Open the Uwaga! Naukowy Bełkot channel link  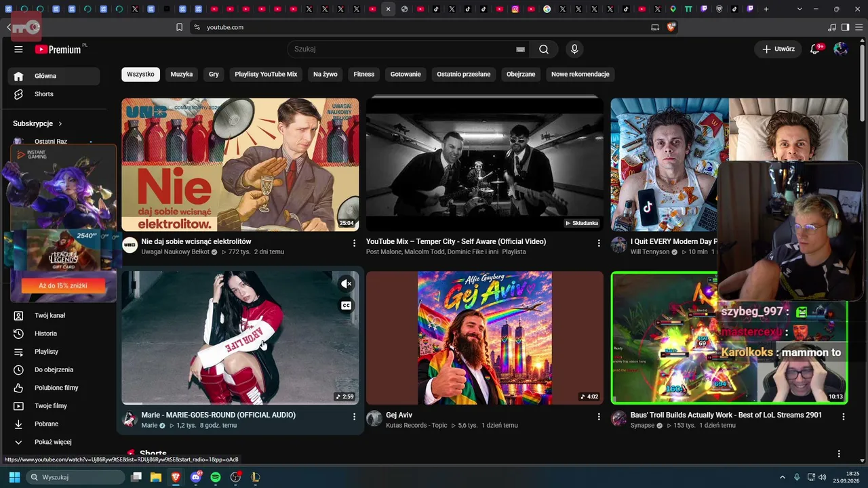click(x=175, y=252)
